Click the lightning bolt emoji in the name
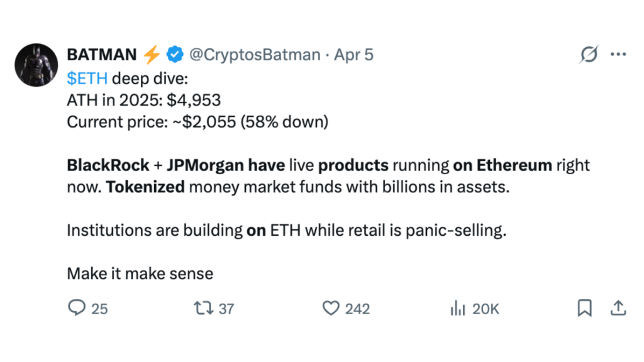This screenshot has width=644, height=362. pos(150,55)
